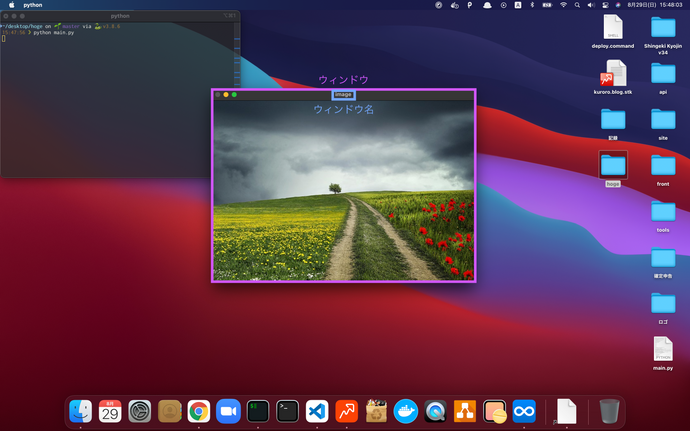Open the Apple menu
The image size is (690, 431).
(12, 5)
